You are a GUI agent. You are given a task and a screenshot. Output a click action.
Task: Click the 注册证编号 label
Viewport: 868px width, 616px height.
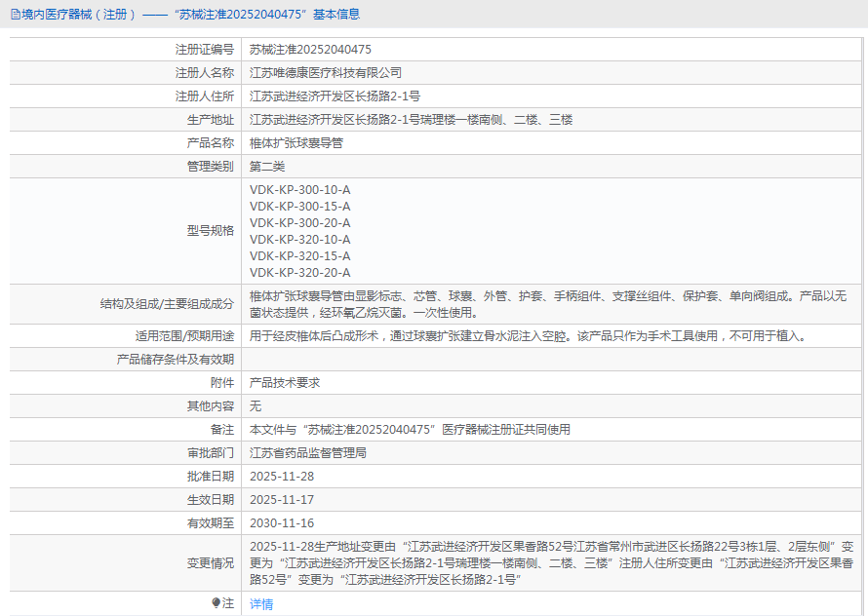[x=205, y=50]
